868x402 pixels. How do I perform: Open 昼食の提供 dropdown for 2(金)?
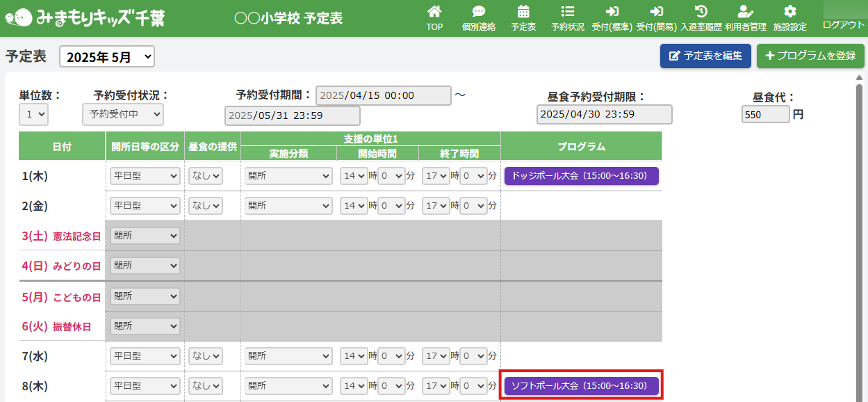(206, 206)
